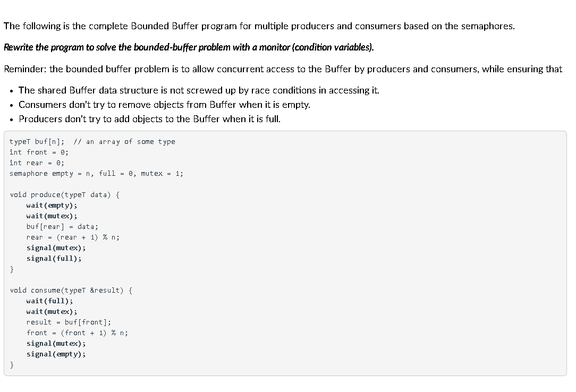Click the semaphore declaration line

(96, 174)
